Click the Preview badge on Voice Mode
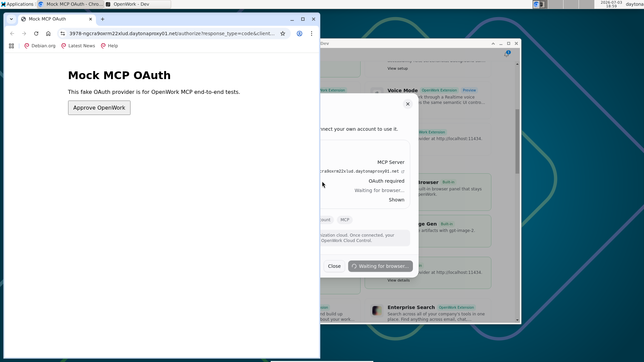The height and width of the screenshot is (362, 644). click(469, 90)
